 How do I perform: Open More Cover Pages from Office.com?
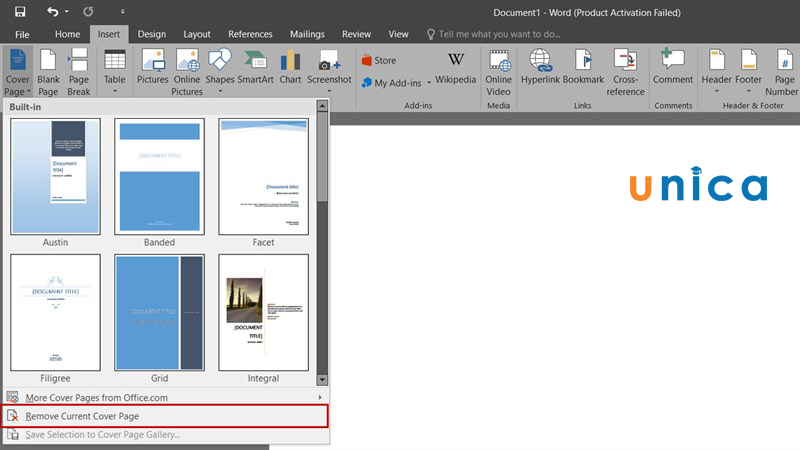tap(165, 397)
